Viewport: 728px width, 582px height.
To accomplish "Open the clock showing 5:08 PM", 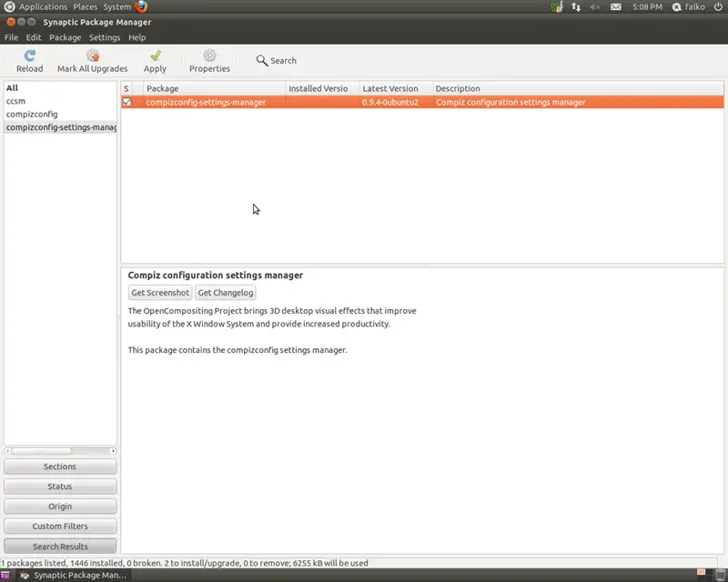I will click(647, 7).
